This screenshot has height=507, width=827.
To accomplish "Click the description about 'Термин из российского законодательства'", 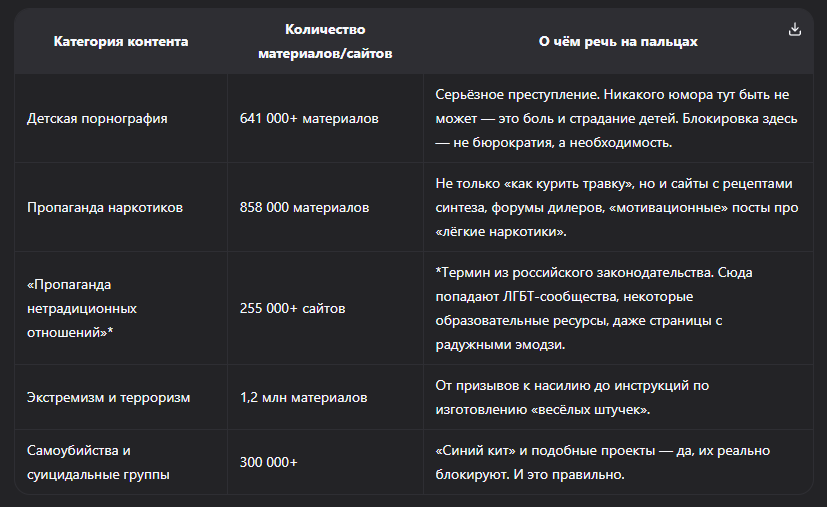I will (x=594, y=308).
